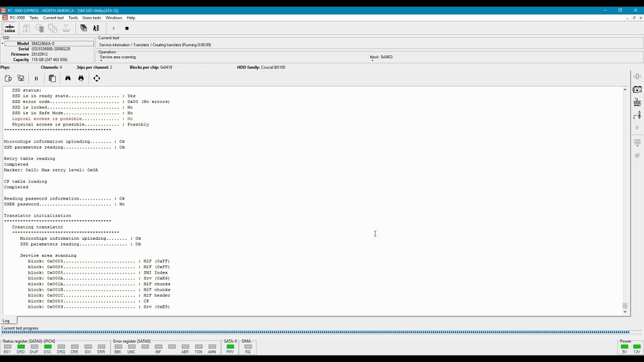Open the Tools menu

pos(73,18)
